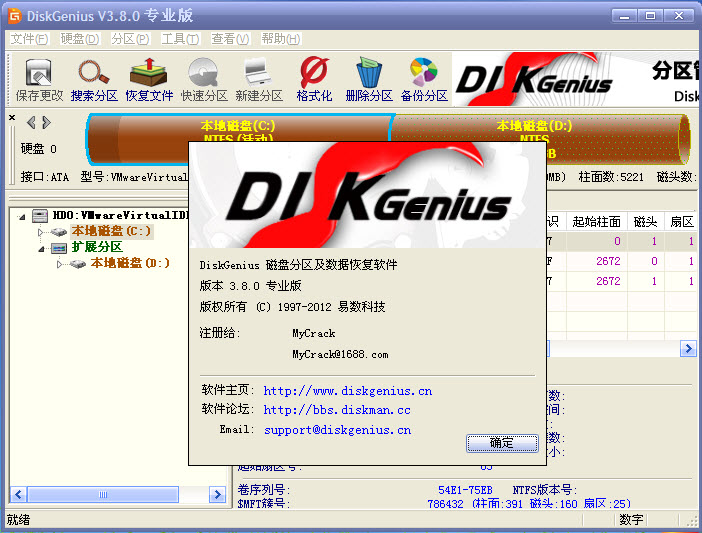Screen dimensions: 702x533
Task: Collapse the HD0 VMware virtual disk node
Action: click(x=24, y=215)
